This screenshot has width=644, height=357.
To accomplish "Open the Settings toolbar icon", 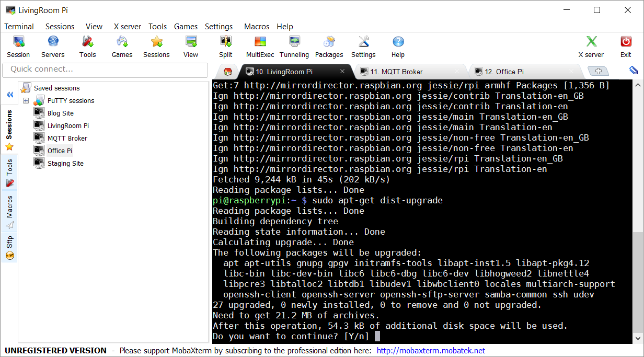I will tap(363, 47).
